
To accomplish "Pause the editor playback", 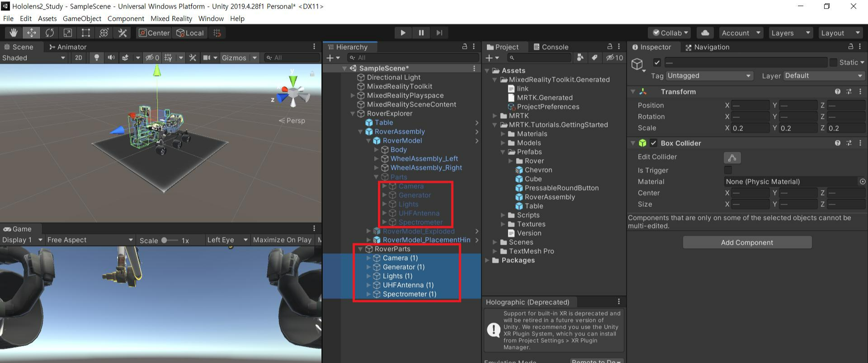I will pos(421,33).
